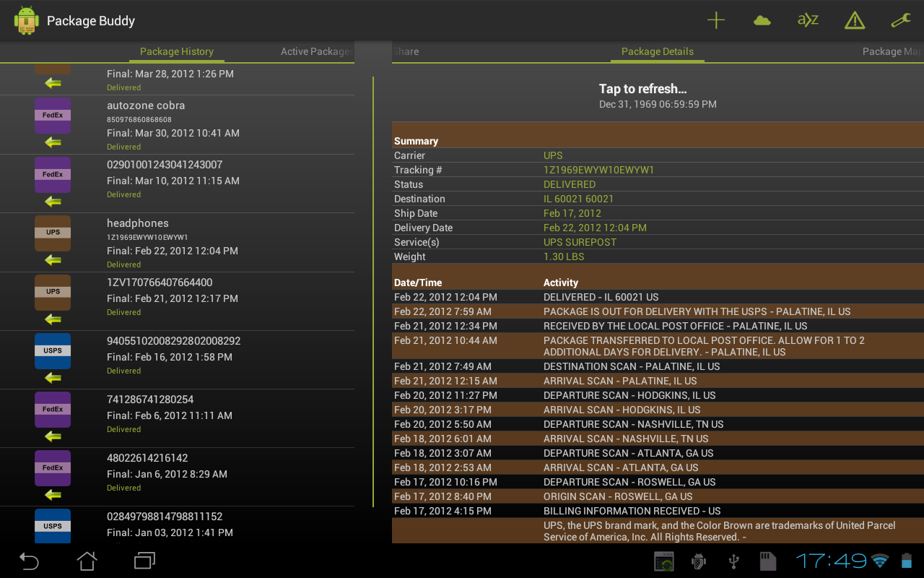Tap the FedEx icon for 48022614216142
Viewport: 924px width, 578px height.
point(53,468)
